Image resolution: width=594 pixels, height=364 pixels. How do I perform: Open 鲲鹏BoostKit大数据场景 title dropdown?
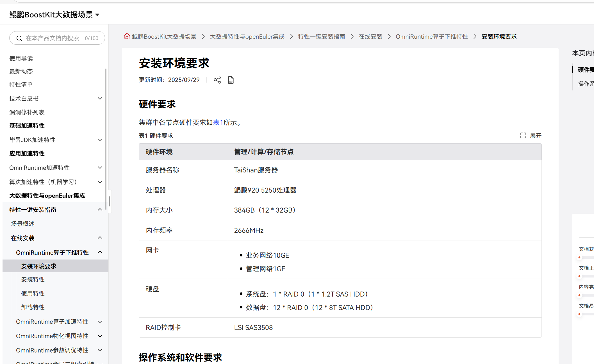97,15
